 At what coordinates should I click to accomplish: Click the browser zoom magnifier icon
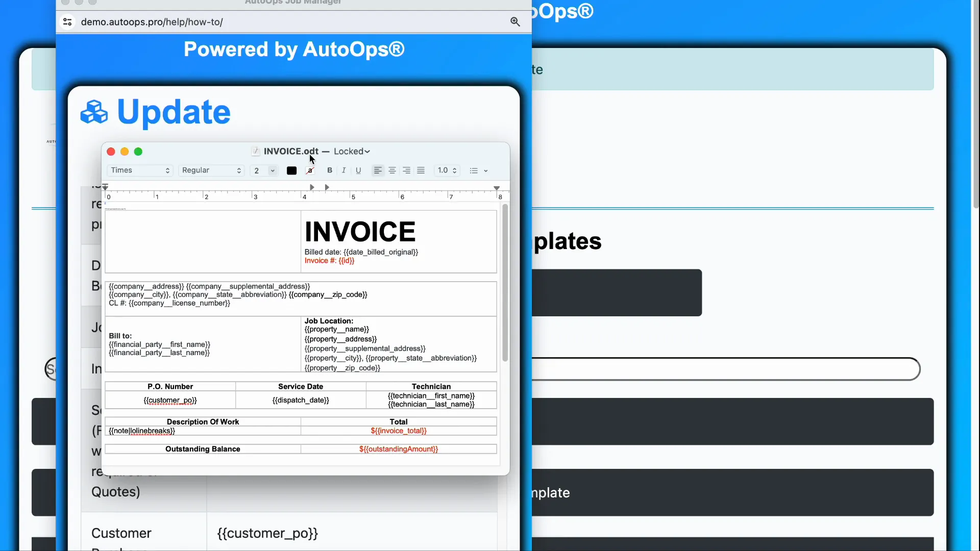point(516,22)
